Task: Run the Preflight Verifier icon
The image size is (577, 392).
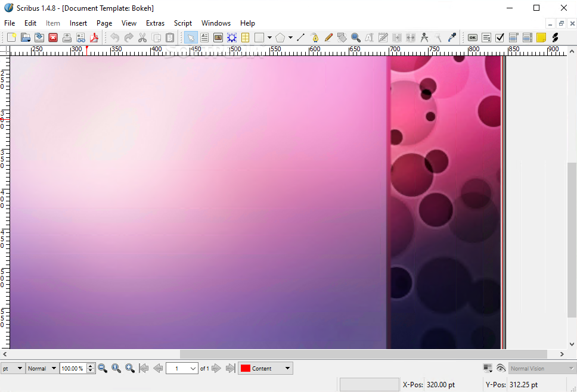Action: pos(80,38)
